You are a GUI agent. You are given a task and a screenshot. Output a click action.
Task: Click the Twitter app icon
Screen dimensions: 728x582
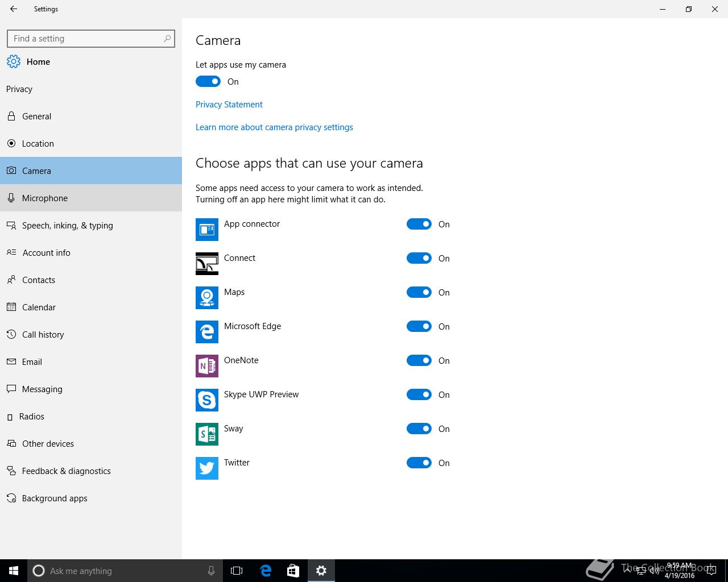click(x=207, y=468)
